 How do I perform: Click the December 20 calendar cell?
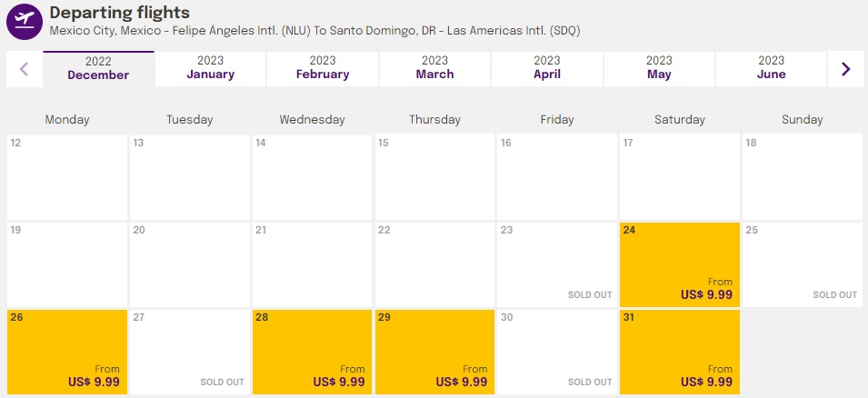pos(190,264)
